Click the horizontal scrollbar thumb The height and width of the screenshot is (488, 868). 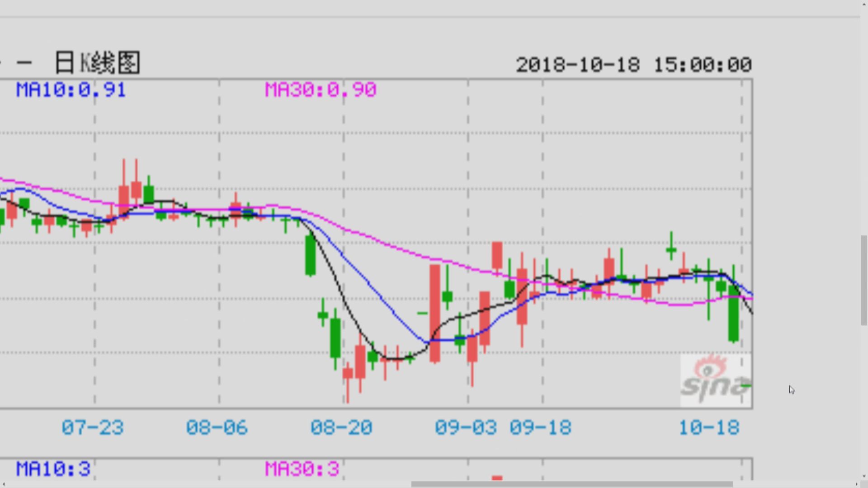coord(571,484)
